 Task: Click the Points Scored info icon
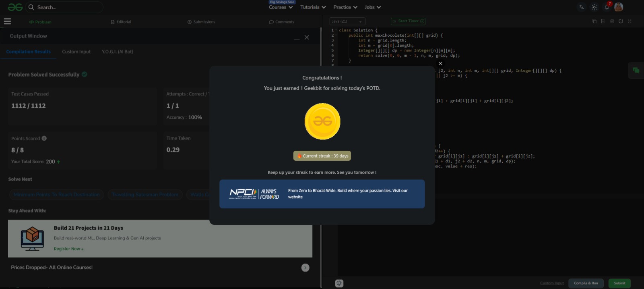point(44,138)
